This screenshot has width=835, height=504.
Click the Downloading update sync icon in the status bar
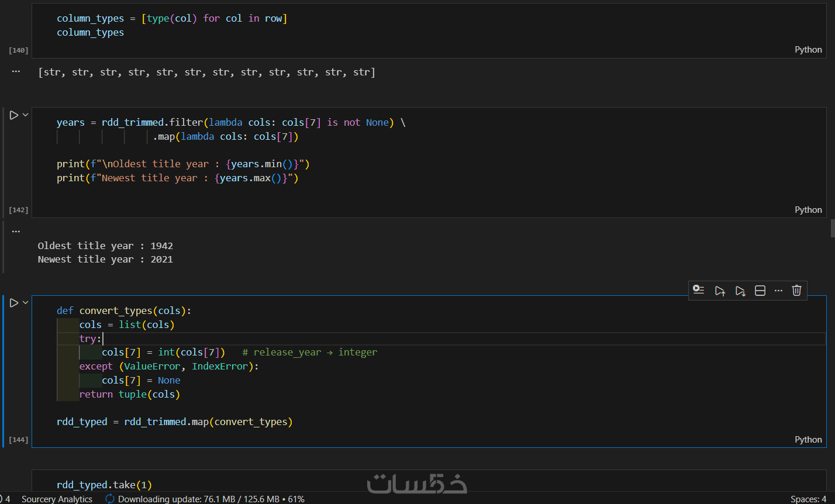coord(110,499)
